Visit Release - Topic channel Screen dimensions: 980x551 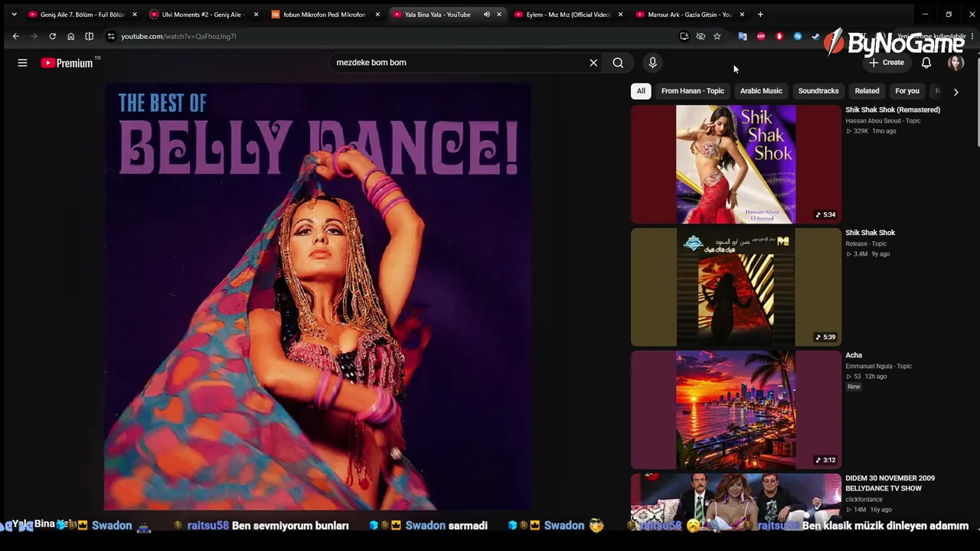(x=866, y=243)
